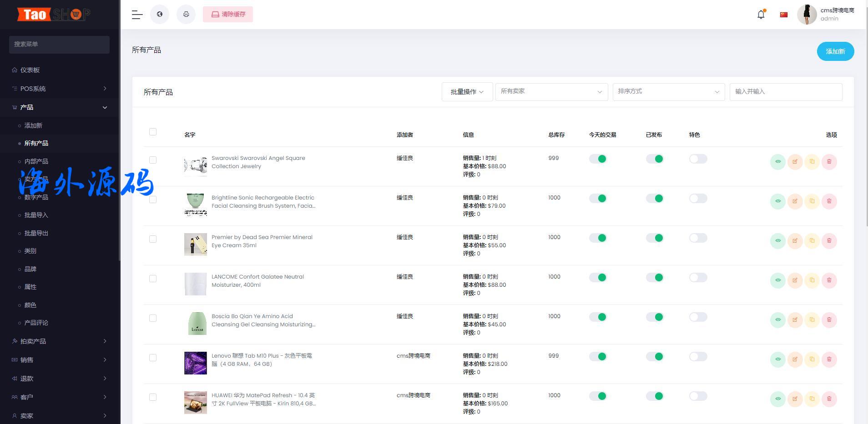The image size is (868, 424).
Task: Edit the Brightline Sonic brush product
Action: (x=795, y=201)
